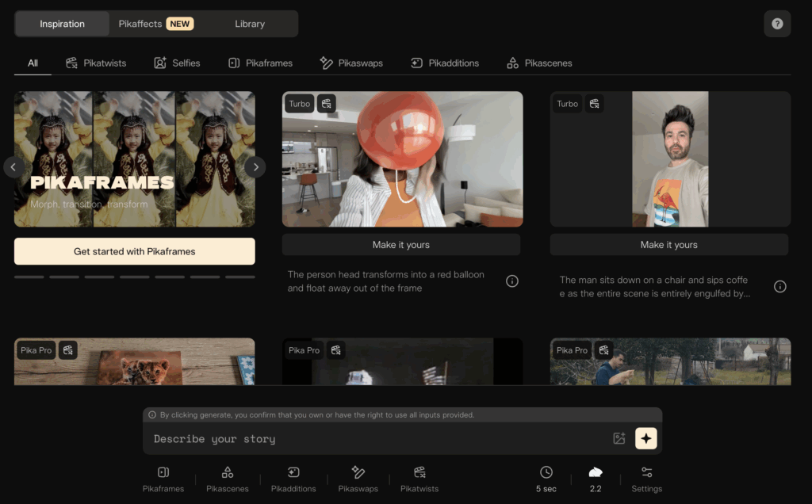This screenshot has height=504, width=812.
Task: Open the help question mark icon
Action: 777,24
